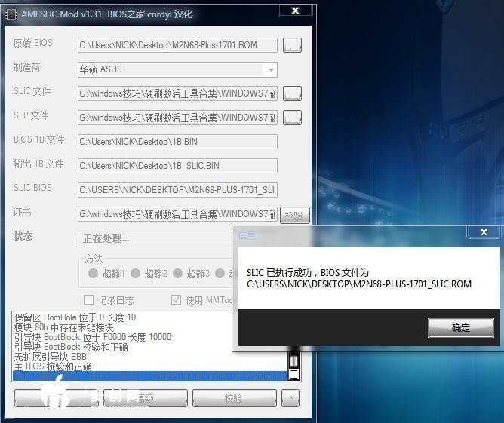
Task: Click the browse button for SLP 文件
Action: coord(292,118)
